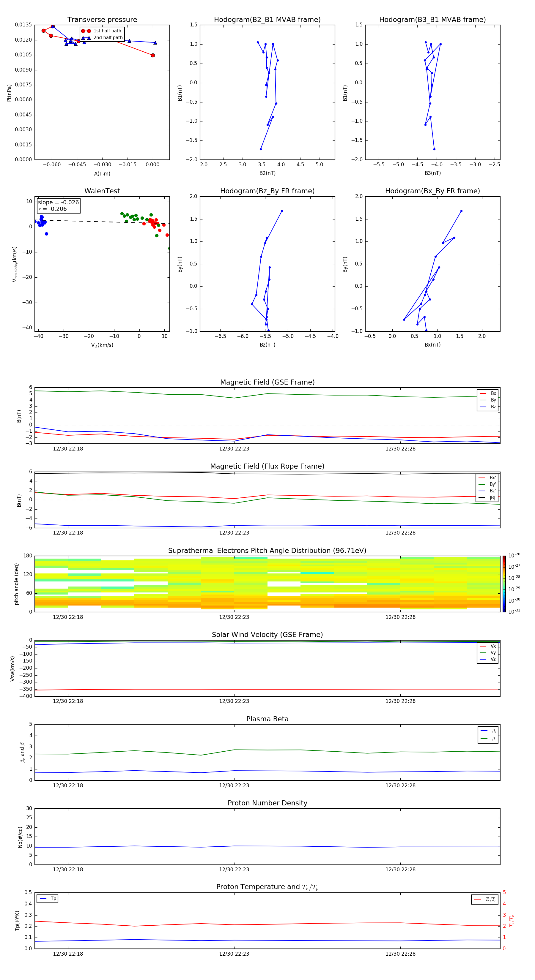Select the 'Bx' legend entry in GSE plot

(488, 393)
